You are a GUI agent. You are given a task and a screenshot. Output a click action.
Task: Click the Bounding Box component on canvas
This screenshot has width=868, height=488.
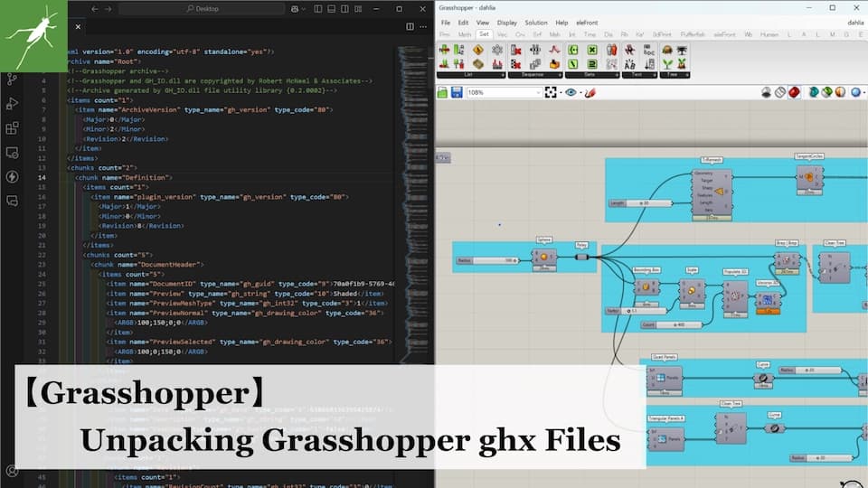click(646, 287)
